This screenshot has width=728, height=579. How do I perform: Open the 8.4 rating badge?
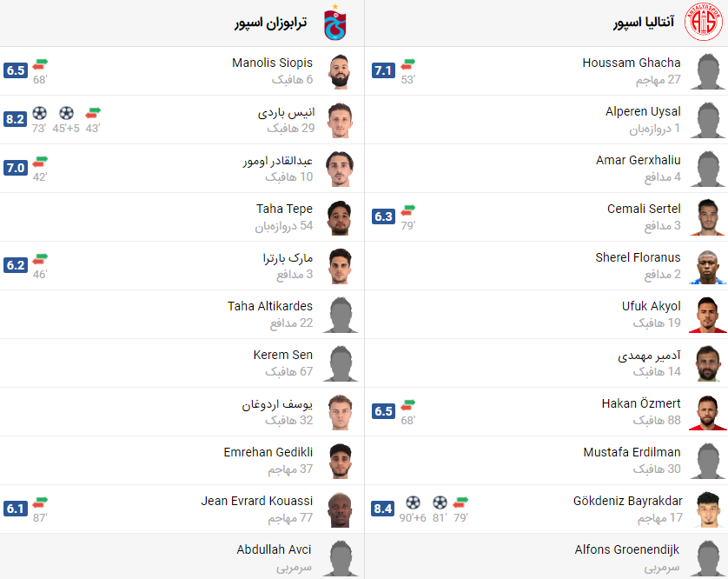coord(383,509)
